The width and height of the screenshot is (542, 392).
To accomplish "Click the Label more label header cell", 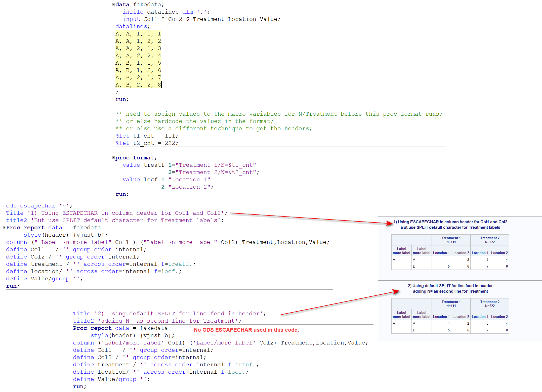I will point(401,250).
